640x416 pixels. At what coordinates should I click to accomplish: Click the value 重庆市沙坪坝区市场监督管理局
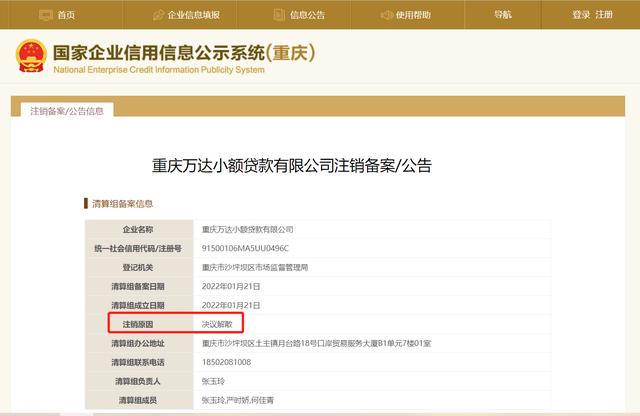coord(255,267)
